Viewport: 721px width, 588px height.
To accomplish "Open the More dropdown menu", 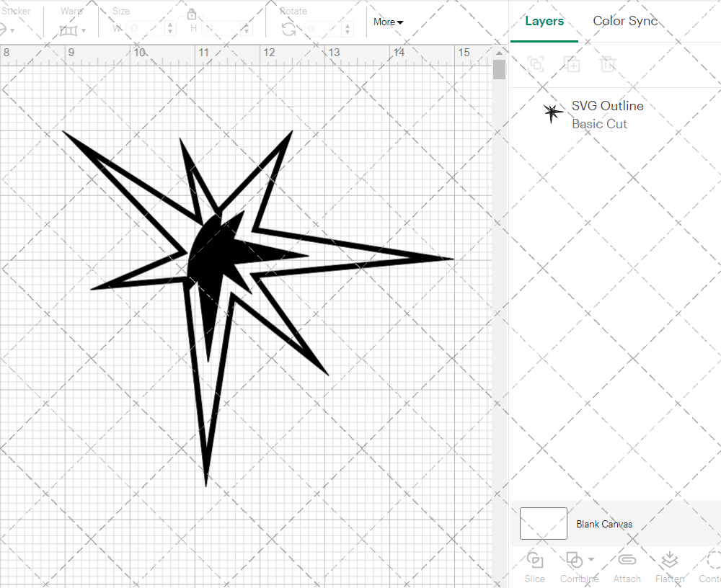I will [x=388, y=22].
